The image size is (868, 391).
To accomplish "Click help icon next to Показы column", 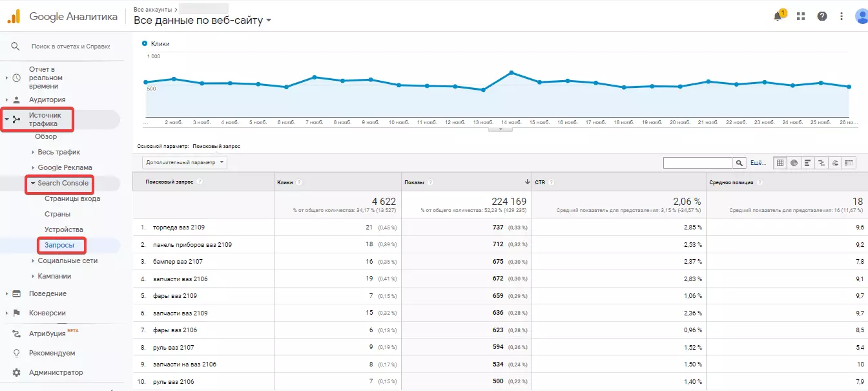I will coord(429,182).
